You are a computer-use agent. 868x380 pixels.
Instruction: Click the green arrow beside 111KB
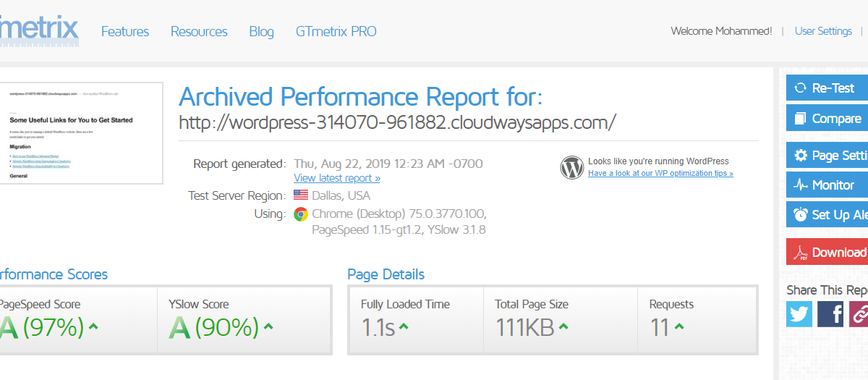coord(563,326)
